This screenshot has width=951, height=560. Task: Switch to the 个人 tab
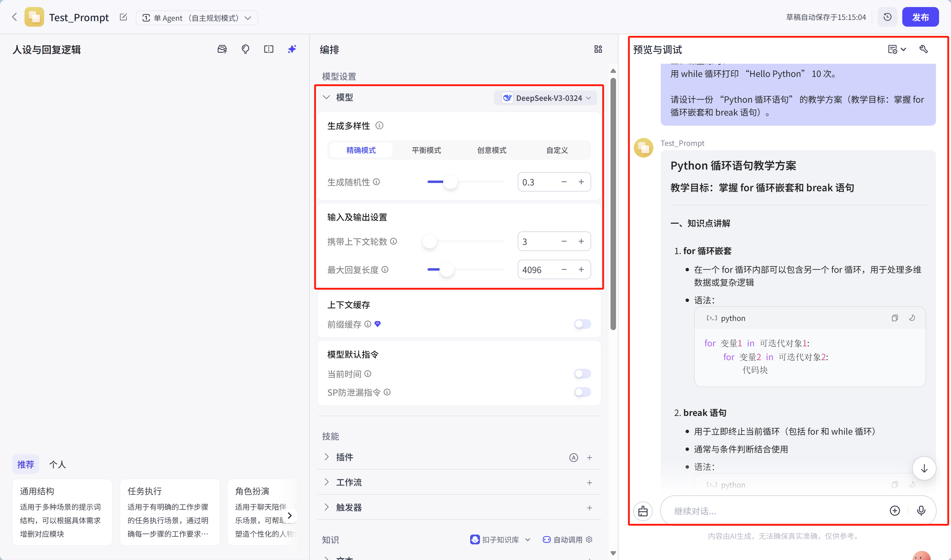(57, 465)
